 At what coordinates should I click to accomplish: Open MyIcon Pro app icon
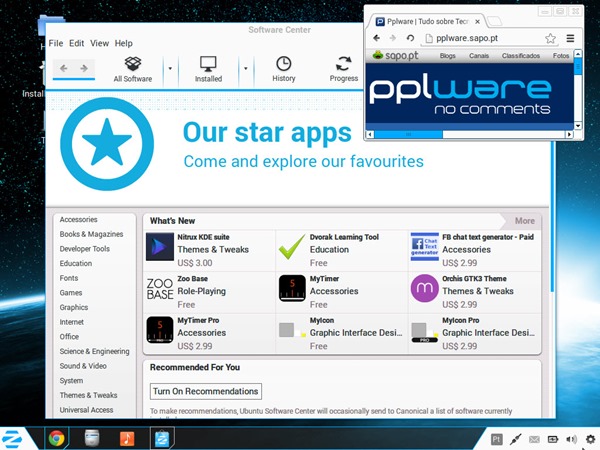coord(425,331)
